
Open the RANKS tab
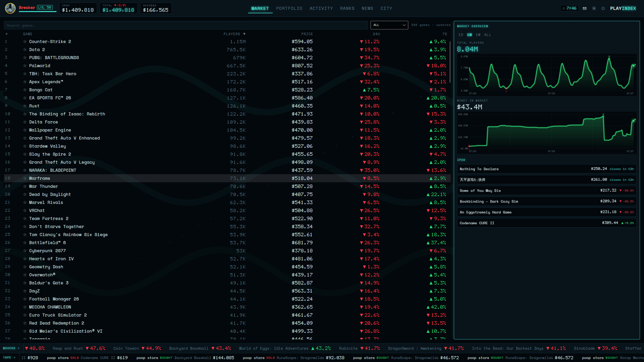[347, 8]
